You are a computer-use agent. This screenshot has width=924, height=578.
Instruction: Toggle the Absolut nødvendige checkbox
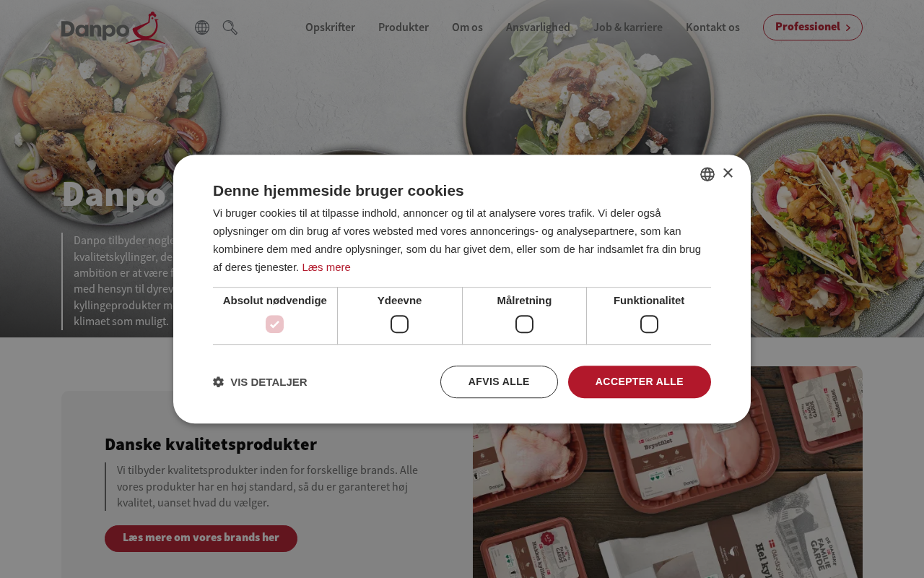click(274, 324)
